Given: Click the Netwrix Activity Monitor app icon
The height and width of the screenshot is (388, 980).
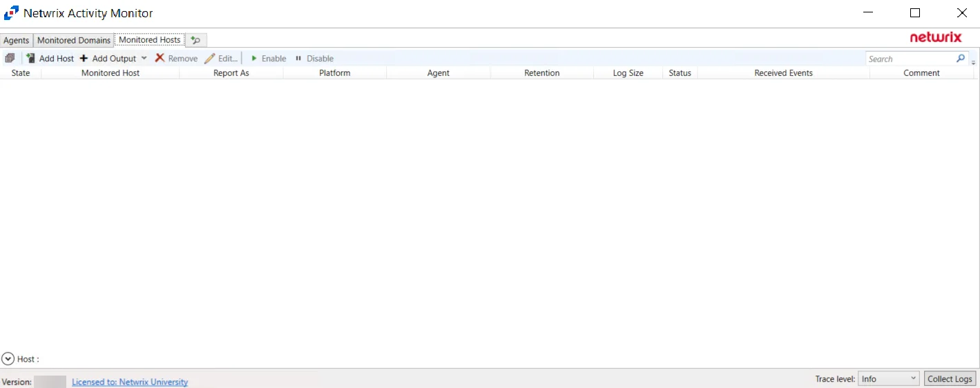Looking at the screenshot, I should point(11,13).
